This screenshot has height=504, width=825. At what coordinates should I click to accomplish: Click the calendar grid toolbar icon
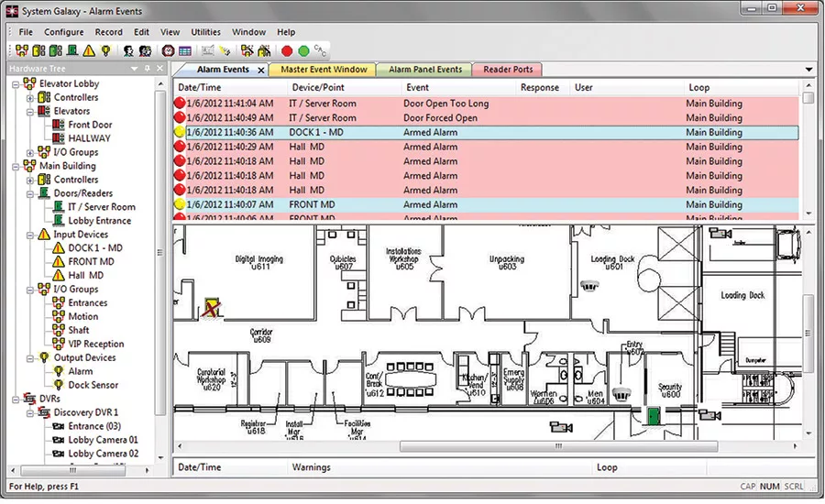[x=184, y=50]
